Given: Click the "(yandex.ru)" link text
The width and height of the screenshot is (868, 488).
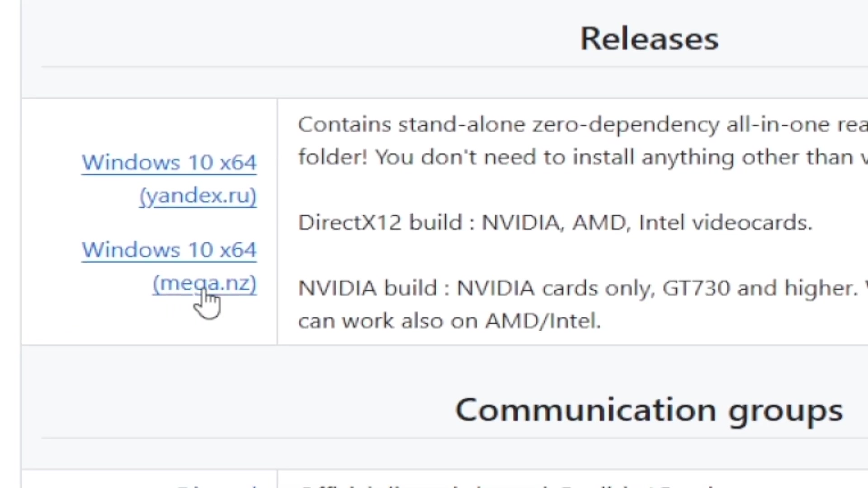Looking at the screenshot, I should (x=198, y=196).
